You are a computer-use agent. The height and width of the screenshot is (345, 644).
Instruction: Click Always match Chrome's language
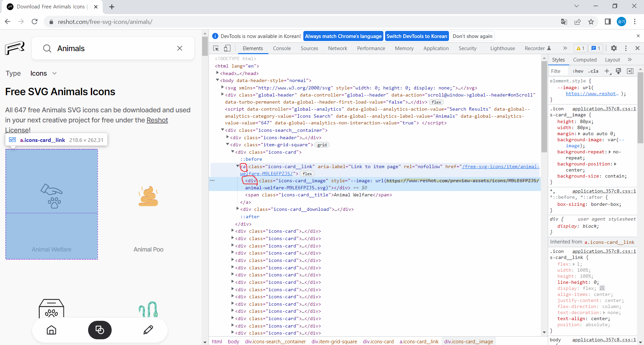click(x=343, y=36)
